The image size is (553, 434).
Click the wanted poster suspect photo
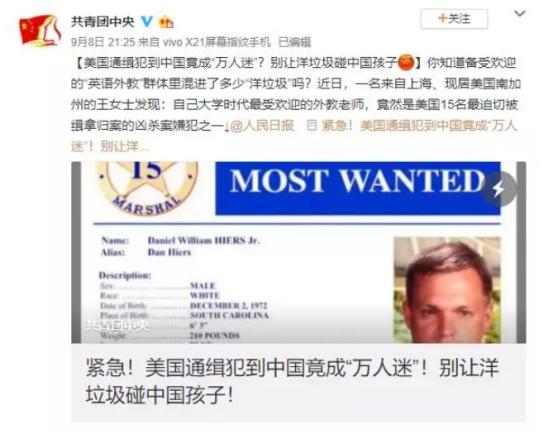point(447,290)
